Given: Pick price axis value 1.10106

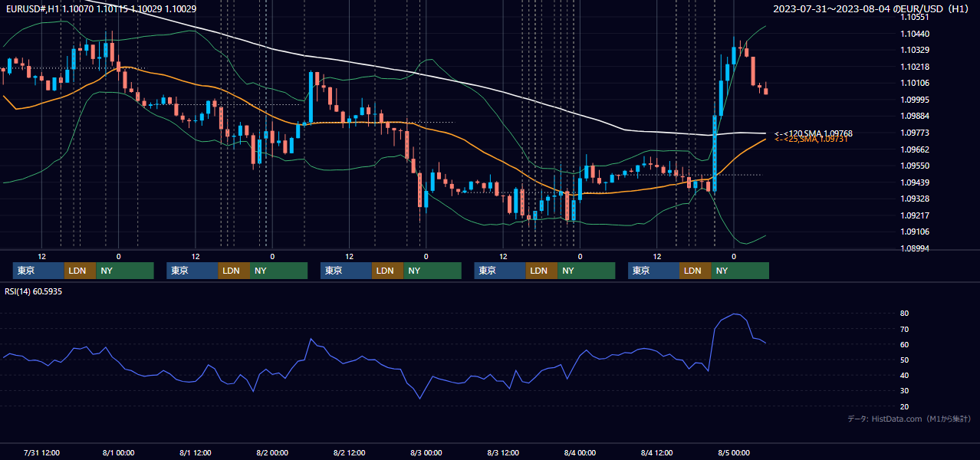Looking at the screenshot, I should [x=915, y=83].
